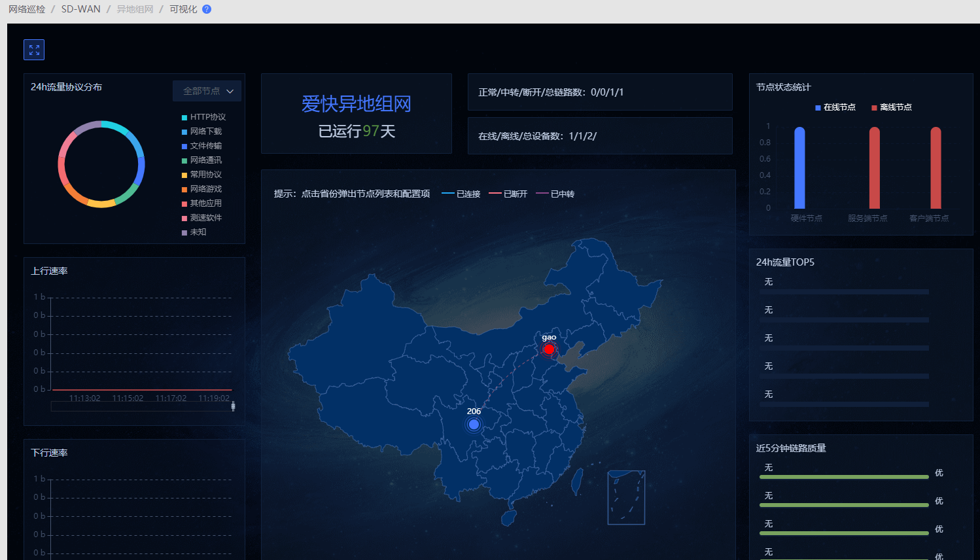The width and height of the screenshot is (980, 560).
Task: Click the blue 硬件节点 bar
Action: tap(799, 168)
